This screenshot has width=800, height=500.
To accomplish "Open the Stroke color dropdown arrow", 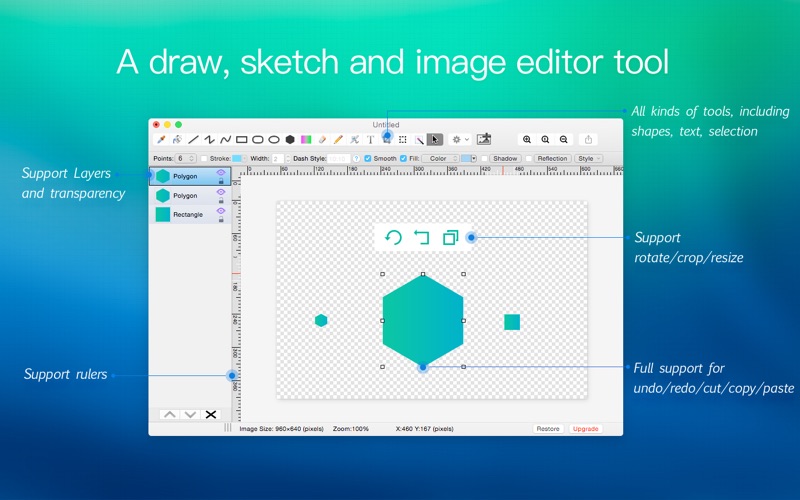I will pyautogui.click(x=244, y=159).
